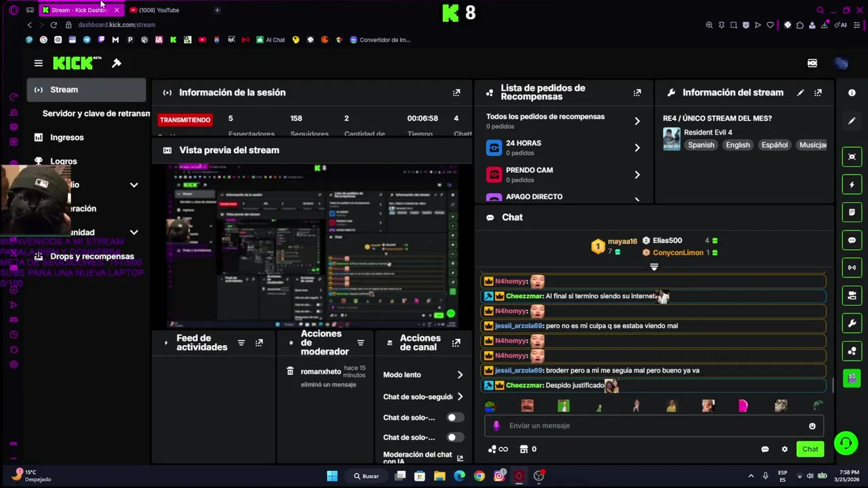This screenshot has height=488, width=868.
Task: Open File Explorer from taskbar
Action: (x=439, y=476)
